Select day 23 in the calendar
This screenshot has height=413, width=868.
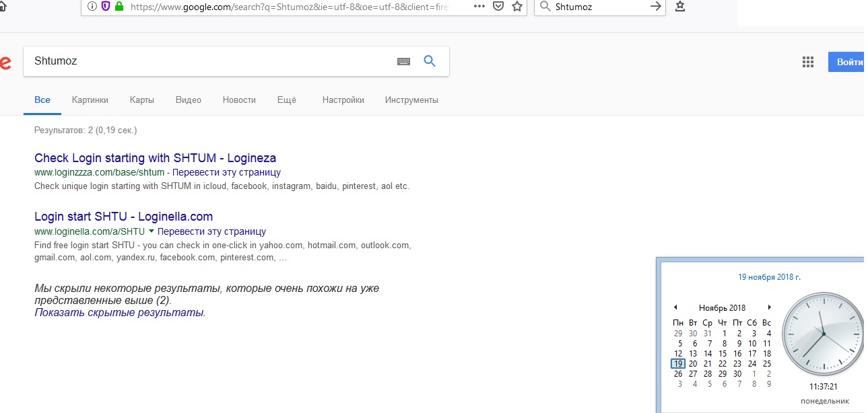[x=737, y=363]
